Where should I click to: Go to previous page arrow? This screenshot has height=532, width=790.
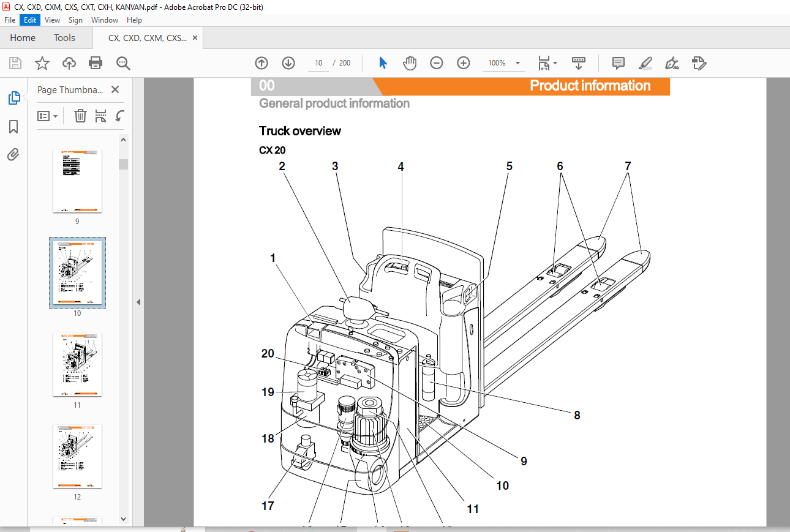click(261, 63)
